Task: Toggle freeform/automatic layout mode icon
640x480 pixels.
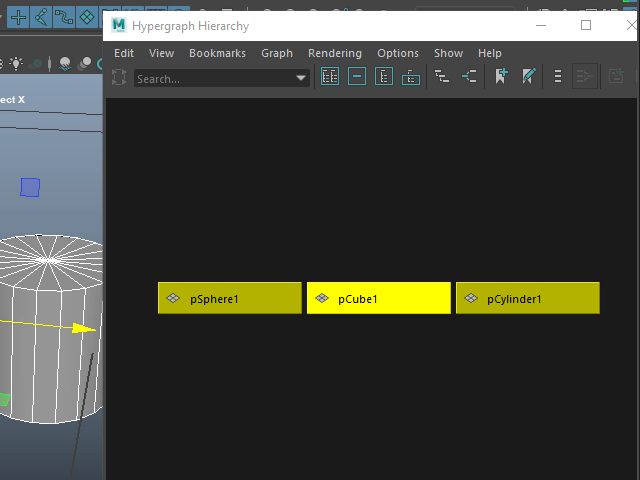Action: coord(558,77)
